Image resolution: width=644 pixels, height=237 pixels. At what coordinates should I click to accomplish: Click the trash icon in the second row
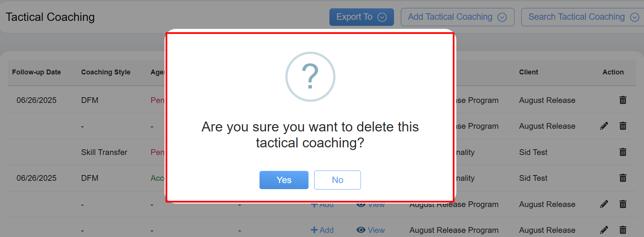click(623, 126)
